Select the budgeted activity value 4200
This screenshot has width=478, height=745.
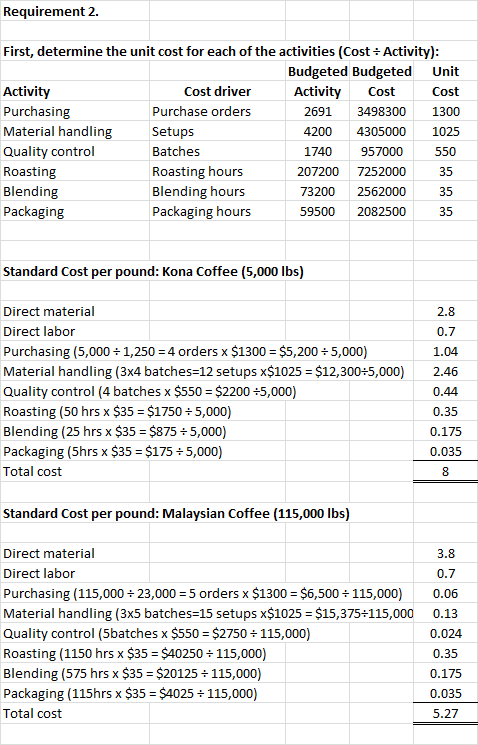[317, 131]
